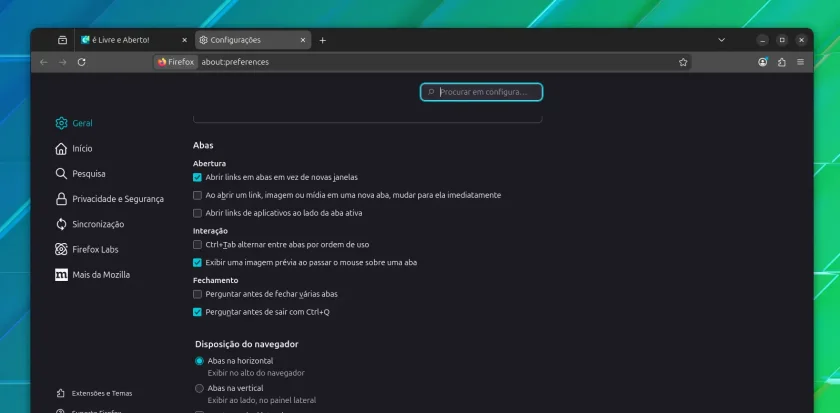Open the Início home icon category
The width and height of the screenshot is (840, 413).
pos(61,148)
